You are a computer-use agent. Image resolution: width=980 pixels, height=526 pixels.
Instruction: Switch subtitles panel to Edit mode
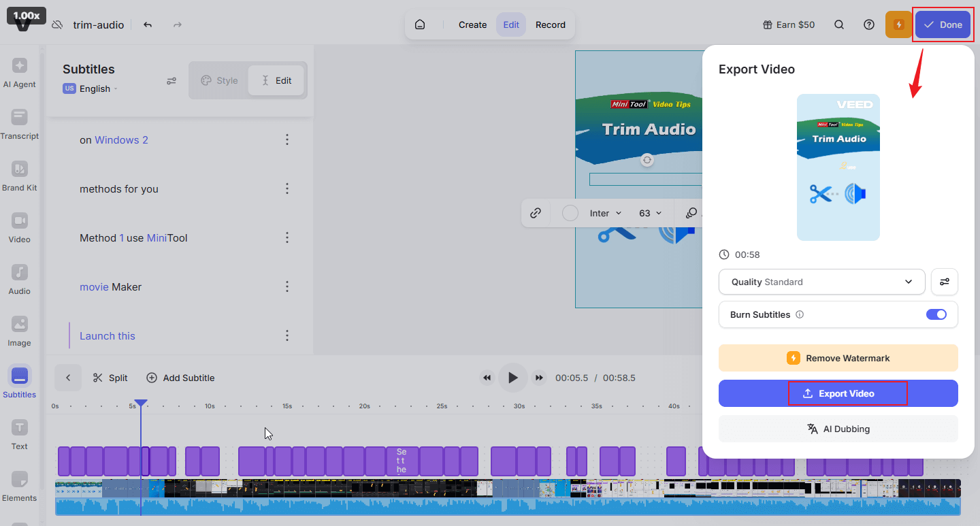pyautogui.click(x=276, y=80)
